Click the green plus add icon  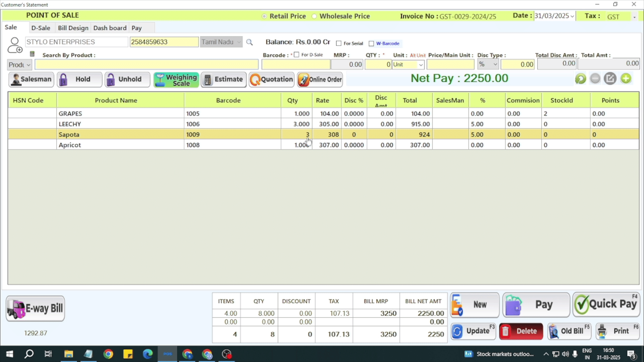click(x=626, y=79)
